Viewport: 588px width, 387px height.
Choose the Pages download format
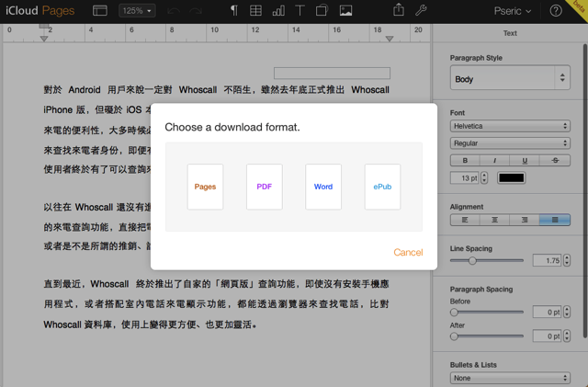(x=205, y=187)
